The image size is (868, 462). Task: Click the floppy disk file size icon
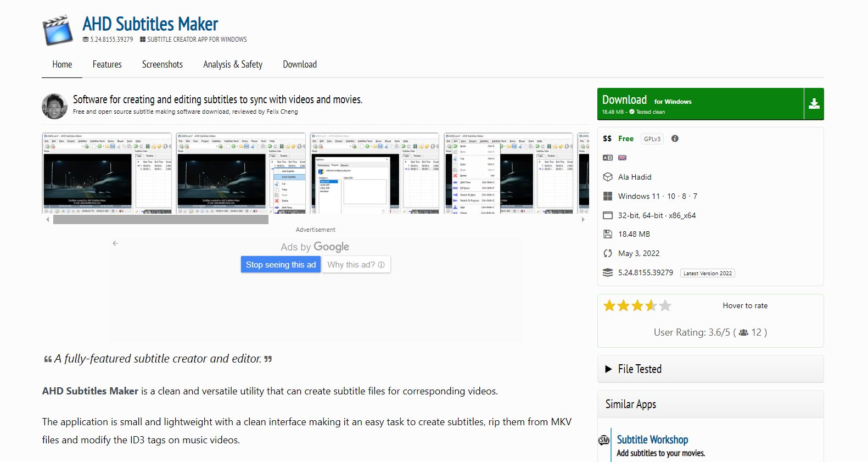pos(608,234)
